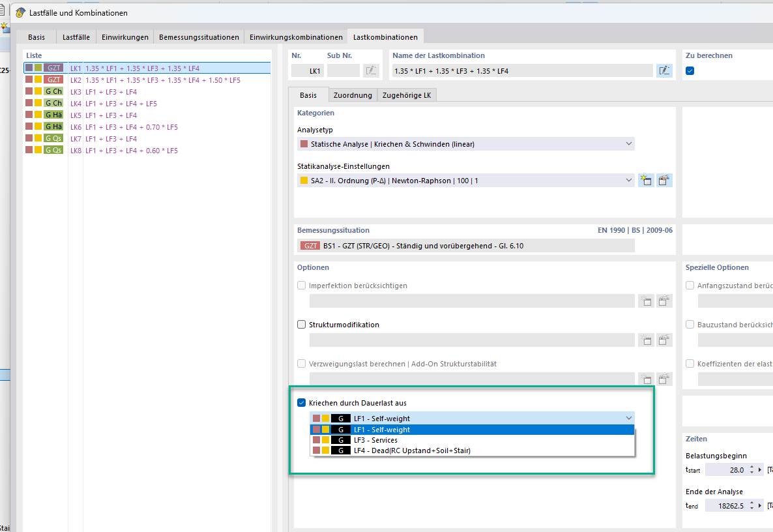The width and height of the screenshot is (773, 532).
Task: Select LK1 row in the list
Action: [147, 68]
